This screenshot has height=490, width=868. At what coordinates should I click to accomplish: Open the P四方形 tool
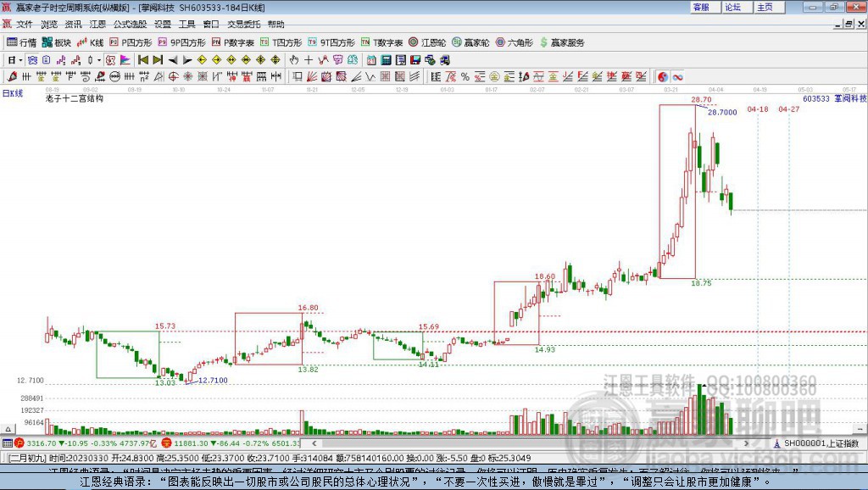131,42
